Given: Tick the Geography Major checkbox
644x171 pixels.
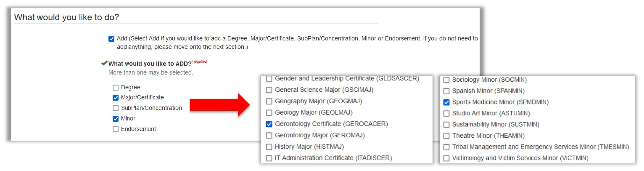Looking at the screenshot, I should coord(269,101).
